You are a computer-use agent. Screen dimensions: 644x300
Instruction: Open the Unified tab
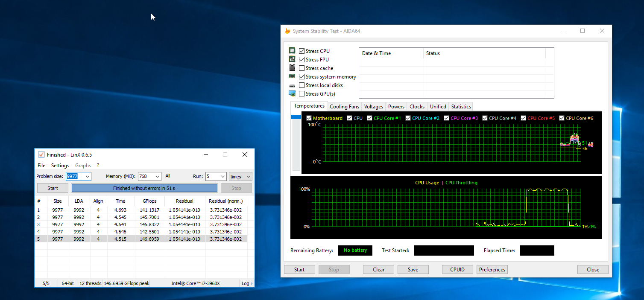point(438,107)
